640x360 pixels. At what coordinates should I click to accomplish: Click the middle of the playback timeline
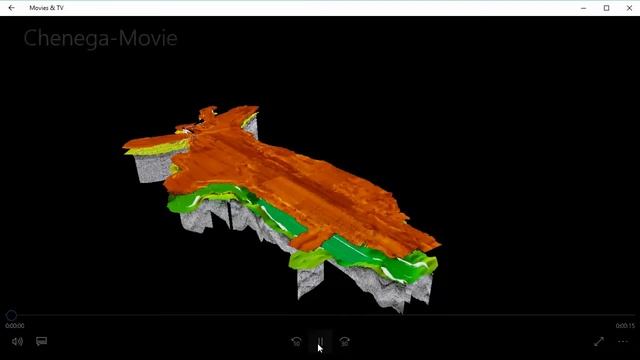click(320, 315)
